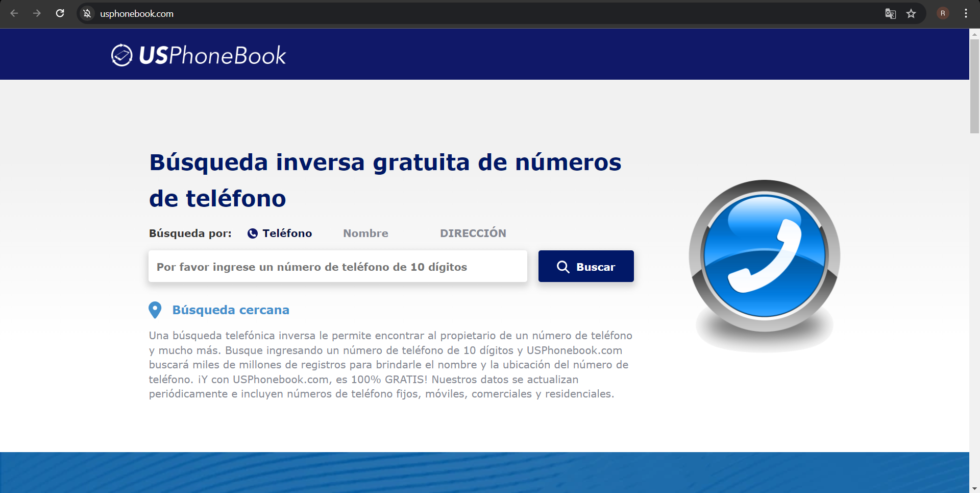Click the telephone handset icon beside Teléfono
Screen dimensions: 980x493
[253, 233]
